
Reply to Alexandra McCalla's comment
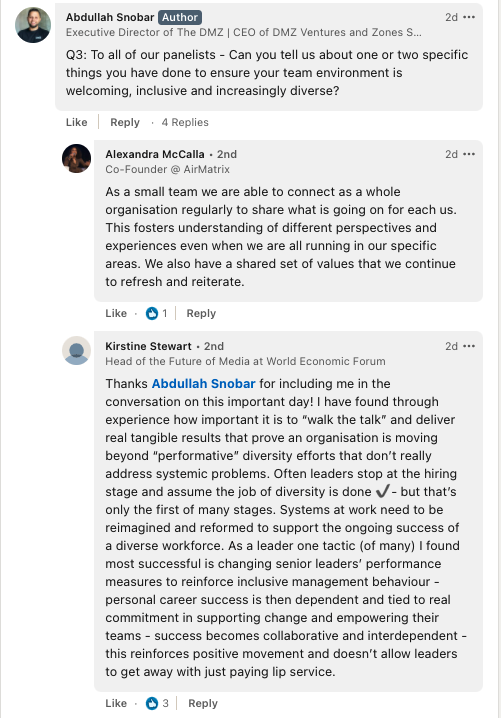[x=201, y=313]
